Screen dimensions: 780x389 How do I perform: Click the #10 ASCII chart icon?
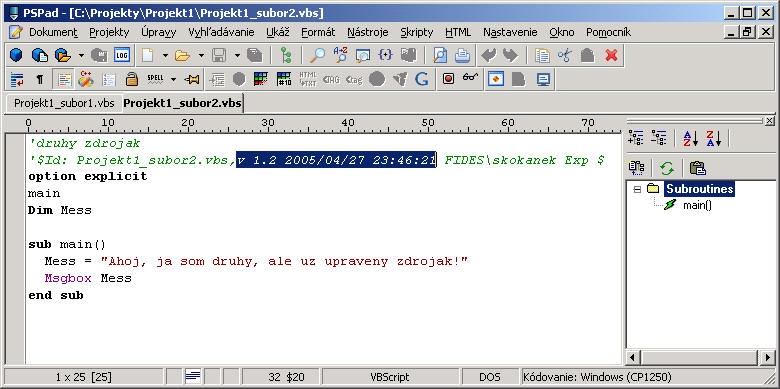coord(284,79)
